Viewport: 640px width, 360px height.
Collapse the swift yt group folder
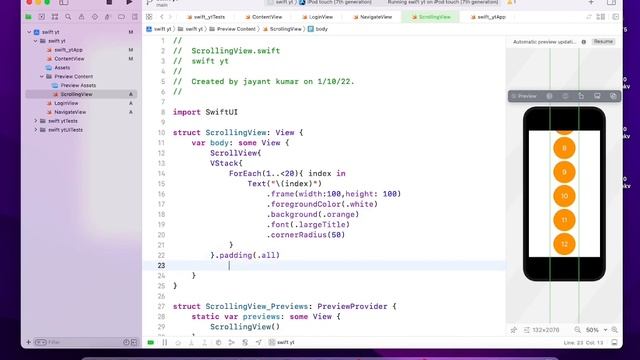click(x=36, y=41)
